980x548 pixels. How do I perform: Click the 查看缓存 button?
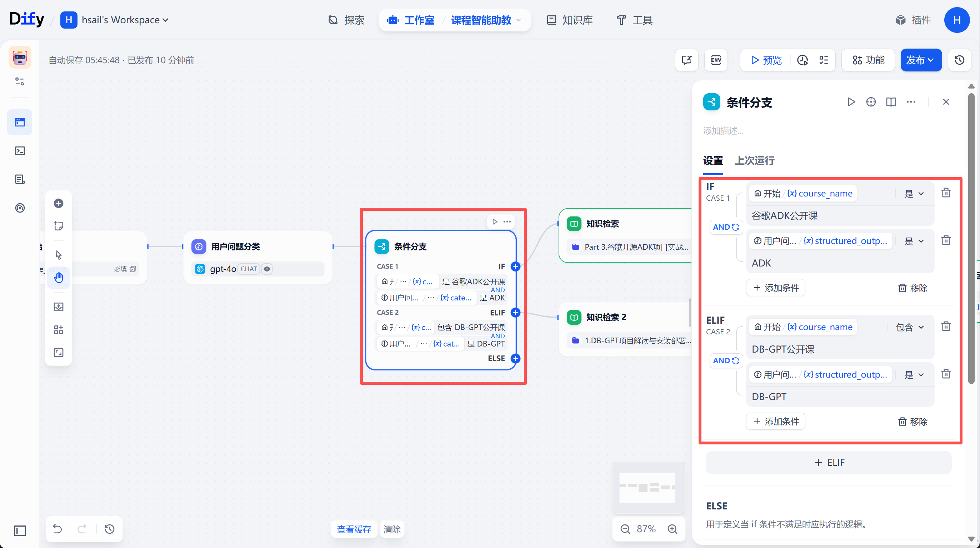pyautogui.click(x=354, y=529)
